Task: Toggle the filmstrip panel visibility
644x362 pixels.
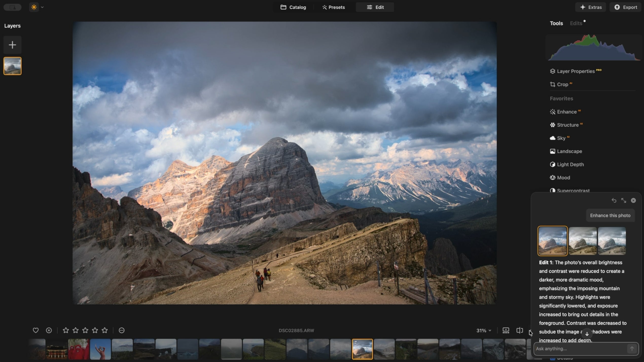Action: 506,330
